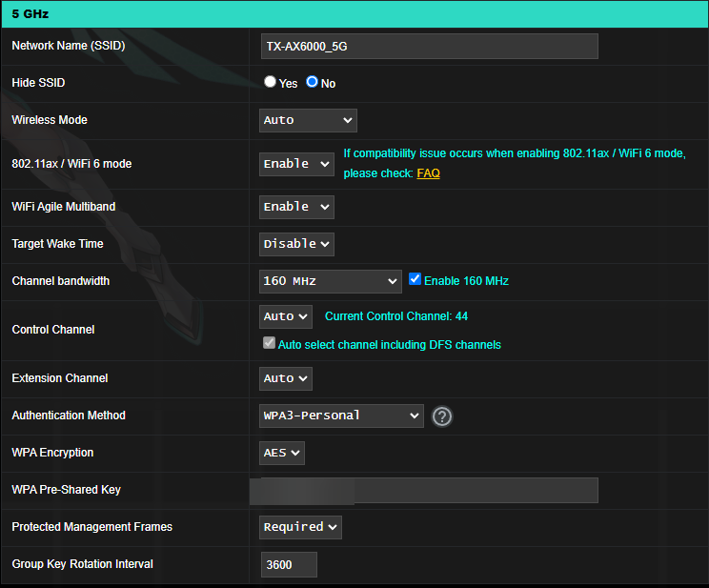Expand the WiFi Agile Multiband dropdown
709x588 pixels.
tap(296, 207)
